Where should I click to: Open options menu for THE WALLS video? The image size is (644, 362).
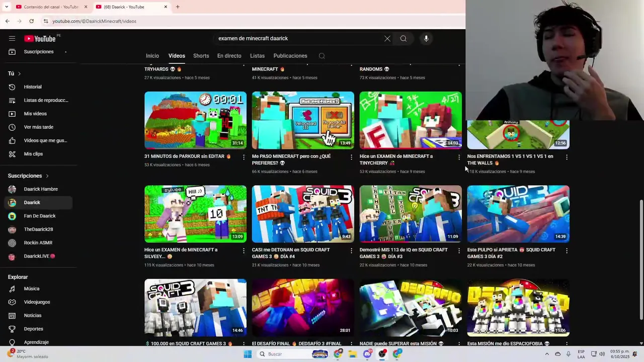[567, 157]
